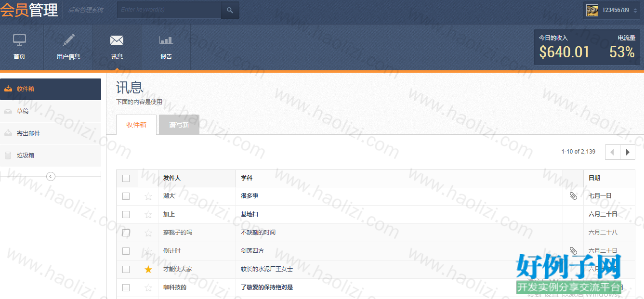Screen dimensions: 644x299
Task: Star the message from 加上
Action: pos(148,214)
